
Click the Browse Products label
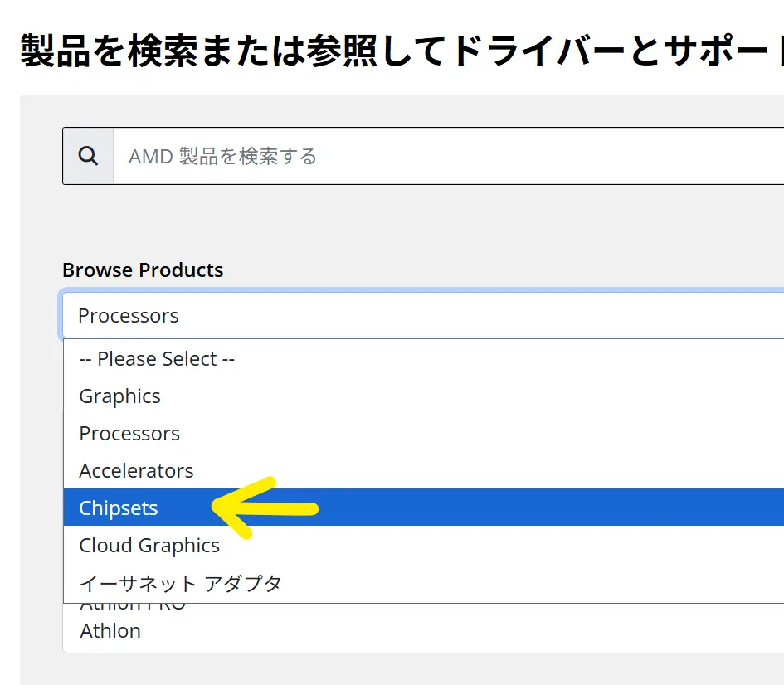point(143,270)
